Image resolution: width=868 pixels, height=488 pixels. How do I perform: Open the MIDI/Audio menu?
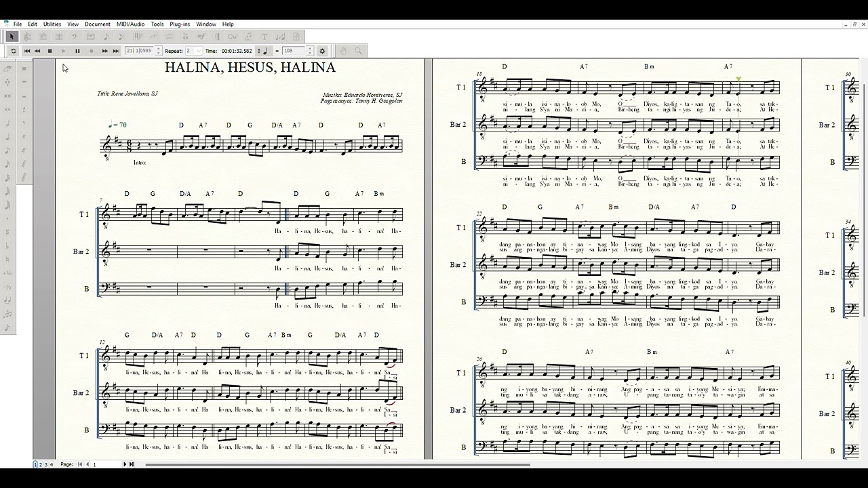130,24
